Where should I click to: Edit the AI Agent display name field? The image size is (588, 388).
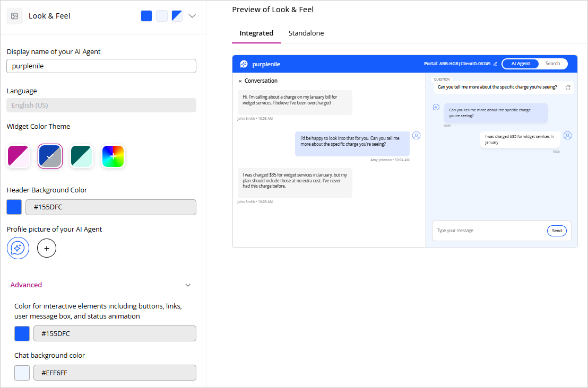click(101, 66)
